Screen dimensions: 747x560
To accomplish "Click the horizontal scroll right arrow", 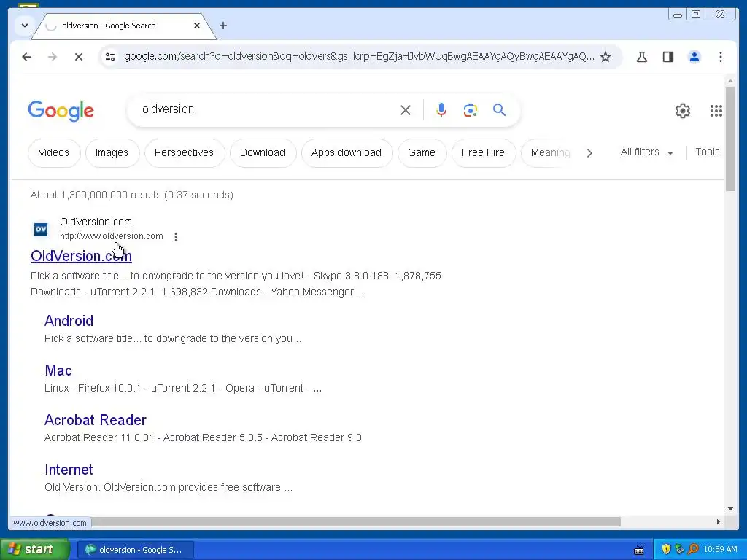I will click(719, 522).
